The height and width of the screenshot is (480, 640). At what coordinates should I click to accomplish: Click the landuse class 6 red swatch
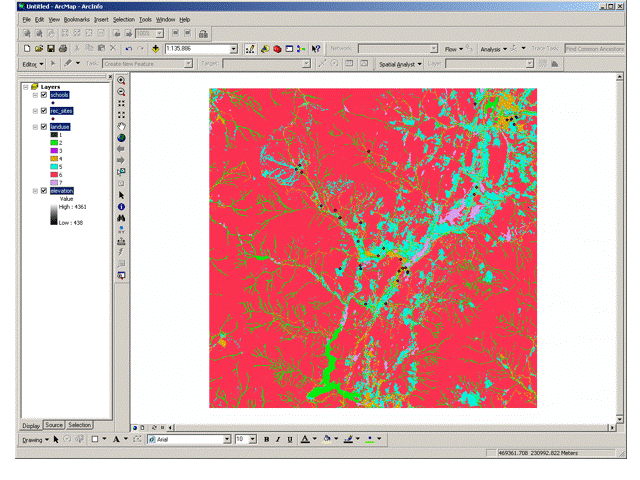click(x=54, y=175)
